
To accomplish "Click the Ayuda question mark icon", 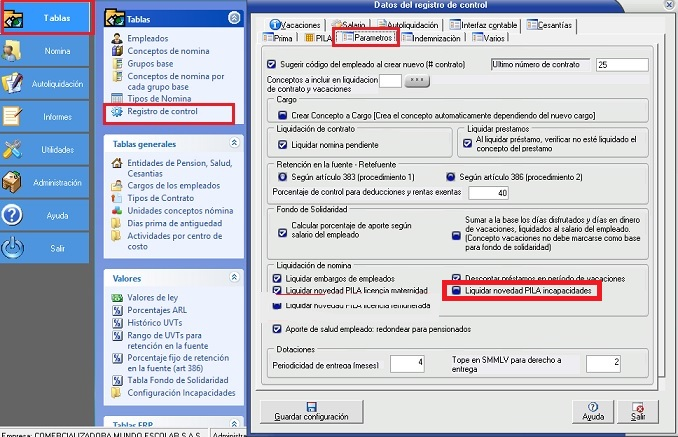I will (14, 214).
